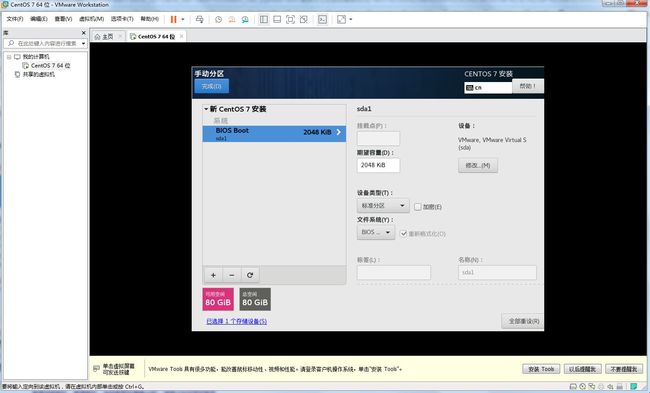
Task: Open the snapshot manager icon
Action: (x=245, y=19)
